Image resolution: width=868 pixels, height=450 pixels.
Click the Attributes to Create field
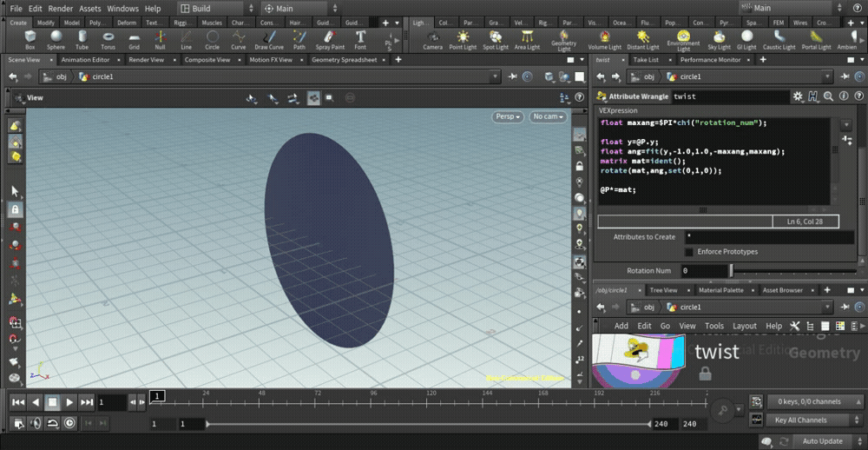tap(768, 236)
